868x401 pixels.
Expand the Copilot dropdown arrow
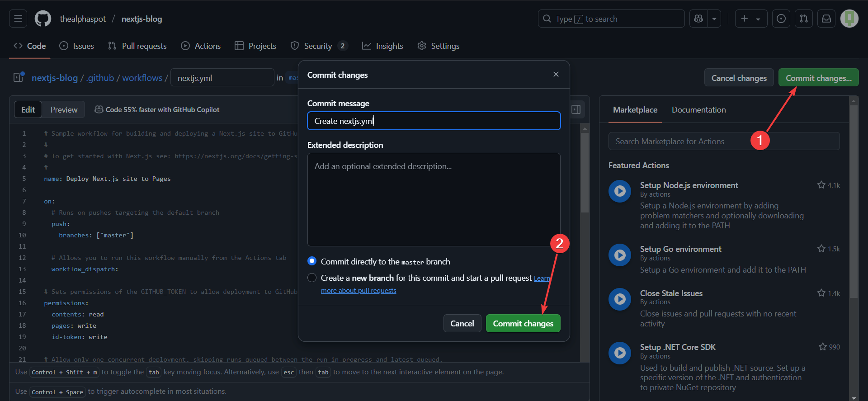[x=714, y=19]
